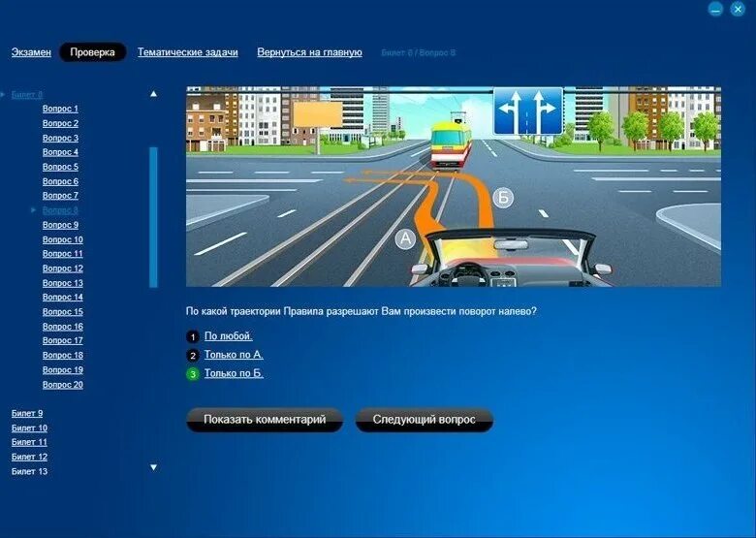Click Показать комментарий button

coord(265,420)
